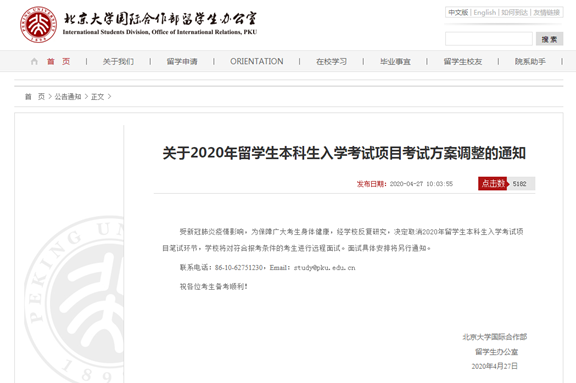576x383 pixels.
Task: Focus the search input field
Action: 489,39
